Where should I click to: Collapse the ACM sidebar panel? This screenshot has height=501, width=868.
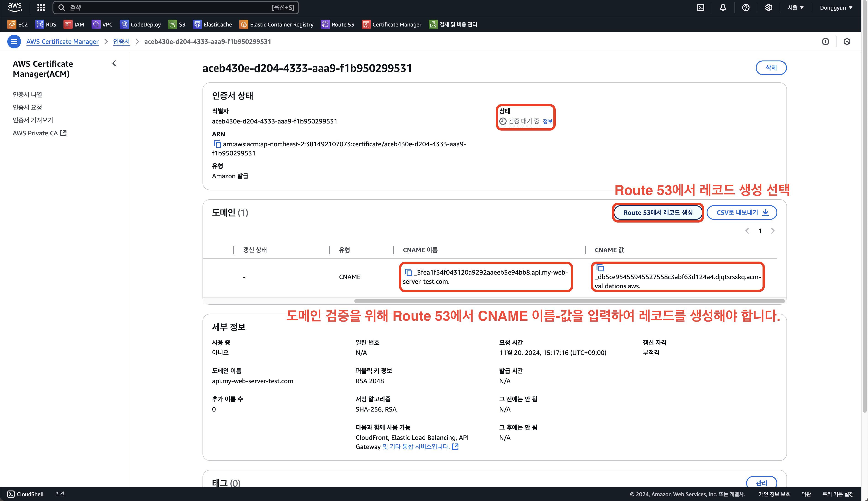(114, 63)
